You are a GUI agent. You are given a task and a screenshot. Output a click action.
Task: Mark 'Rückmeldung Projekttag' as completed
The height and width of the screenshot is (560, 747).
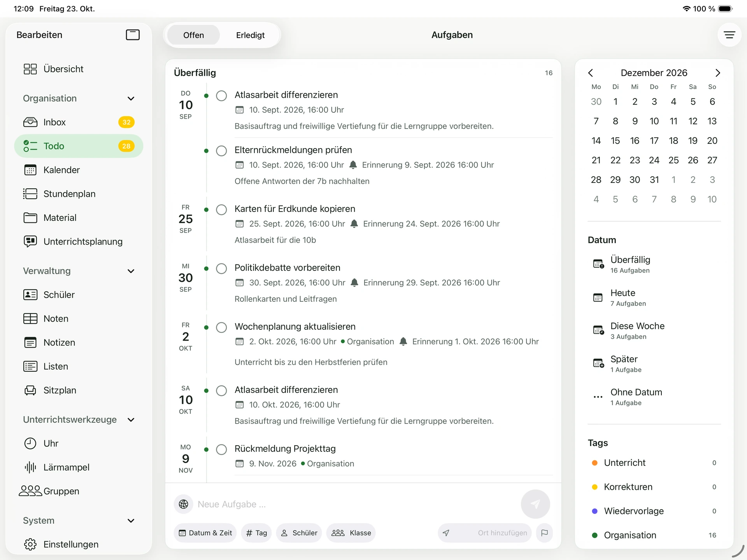pyautogui.click(x=221, y=450)
